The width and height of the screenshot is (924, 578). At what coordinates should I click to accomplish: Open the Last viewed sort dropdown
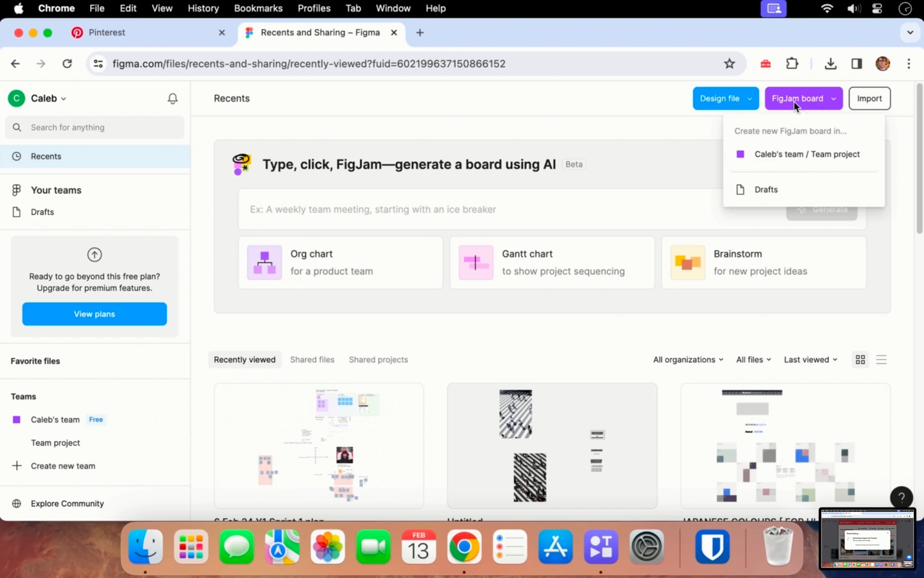coord(810,360)
